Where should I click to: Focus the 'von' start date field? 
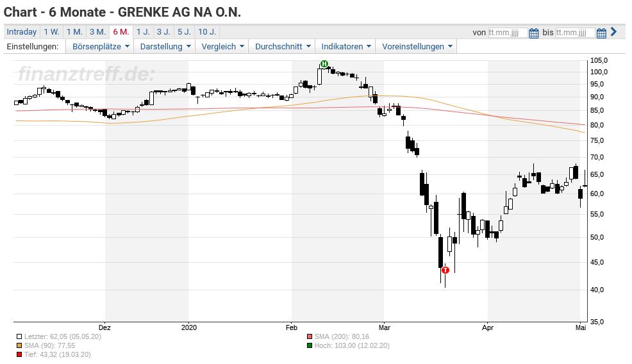(508, 33)
